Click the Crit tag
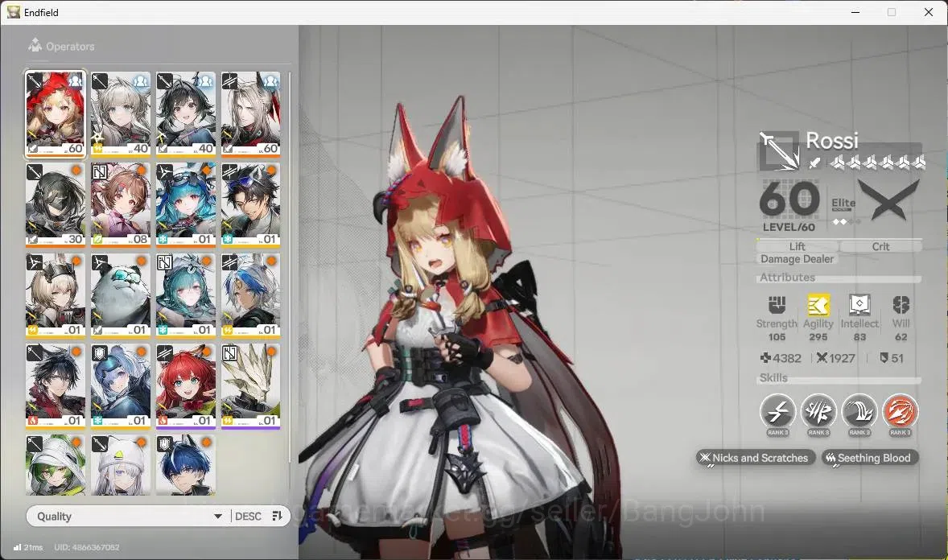Viewport: 948px width, 560px height. 880,246
